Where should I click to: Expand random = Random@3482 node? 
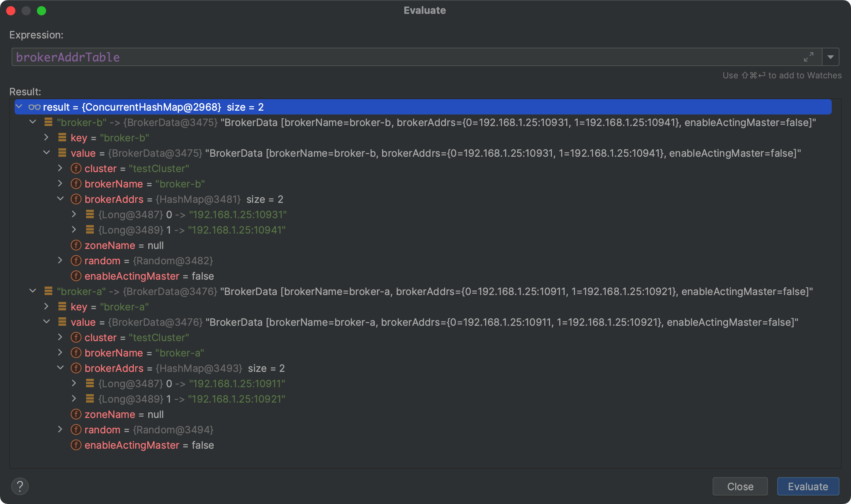coord(60,260)
